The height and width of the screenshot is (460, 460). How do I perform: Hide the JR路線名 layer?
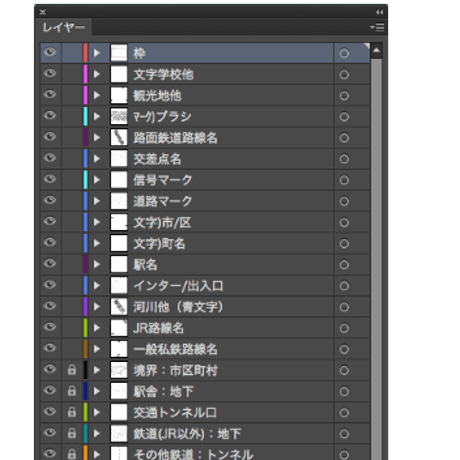[x=50, y=327]
